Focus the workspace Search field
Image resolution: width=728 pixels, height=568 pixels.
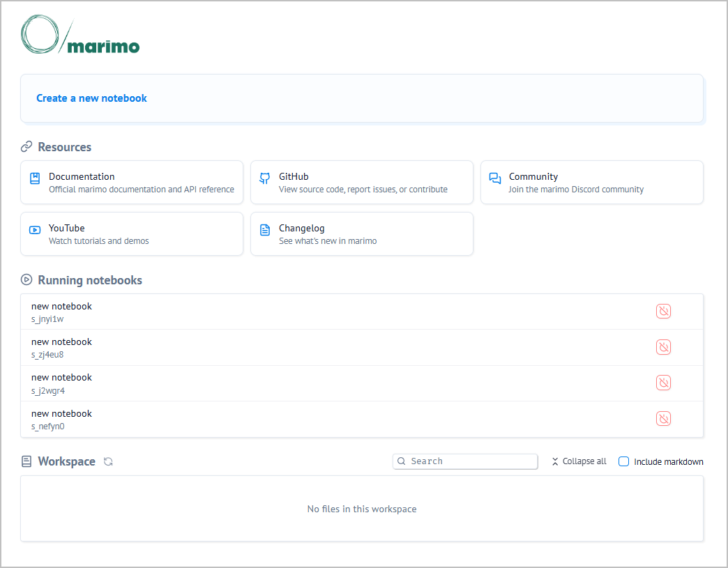(471, 461)
